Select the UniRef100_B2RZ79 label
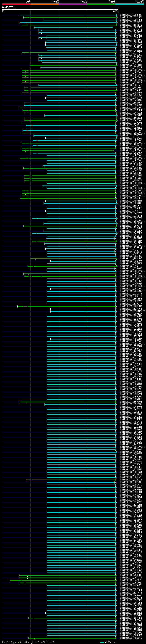This screenshot has width=146, height=644. 131,82
